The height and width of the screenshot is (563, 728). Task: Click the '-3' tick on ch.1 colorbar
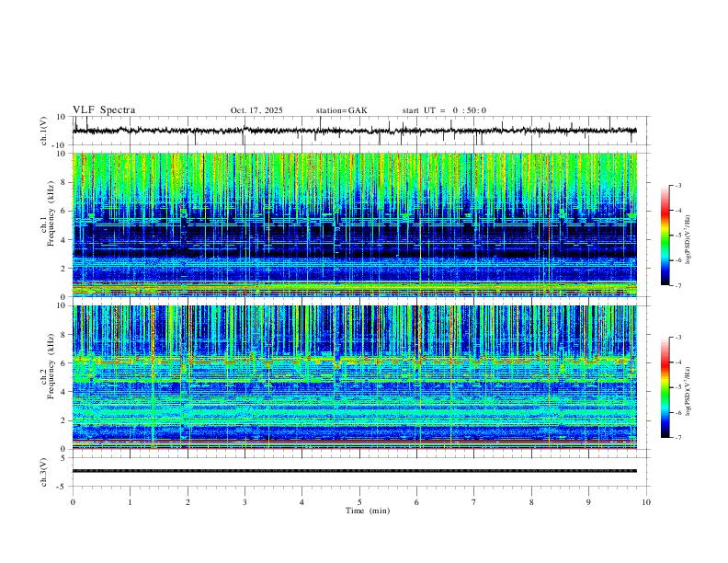[x=678, y=185]
